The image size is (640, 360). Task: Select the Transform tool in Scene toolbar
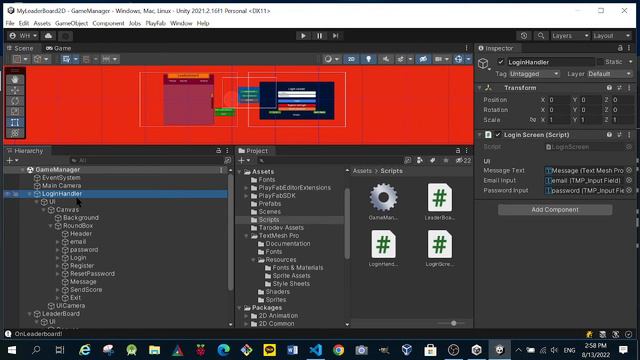click(x=15, y=133)
